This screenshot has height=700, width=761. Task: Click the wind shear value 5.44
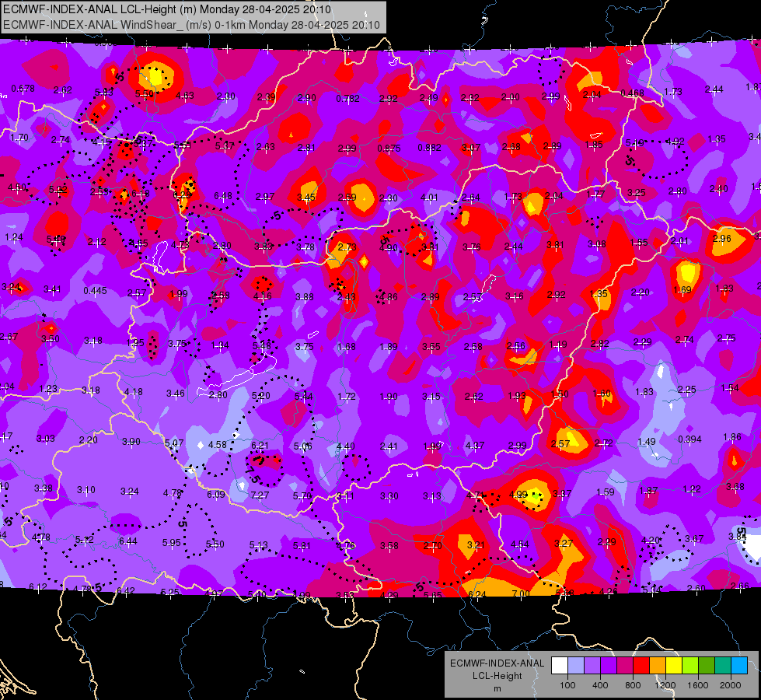tap(303, 397)
